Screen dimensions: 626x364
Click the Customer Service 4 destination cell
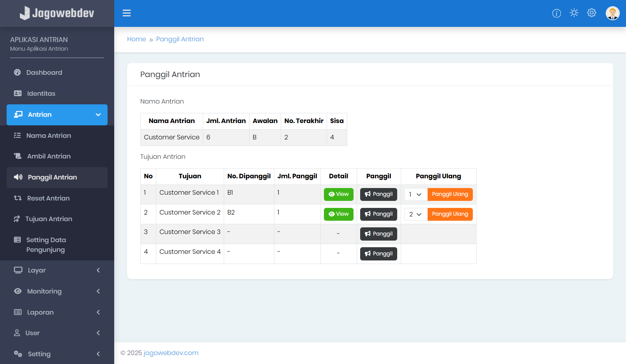190,254
